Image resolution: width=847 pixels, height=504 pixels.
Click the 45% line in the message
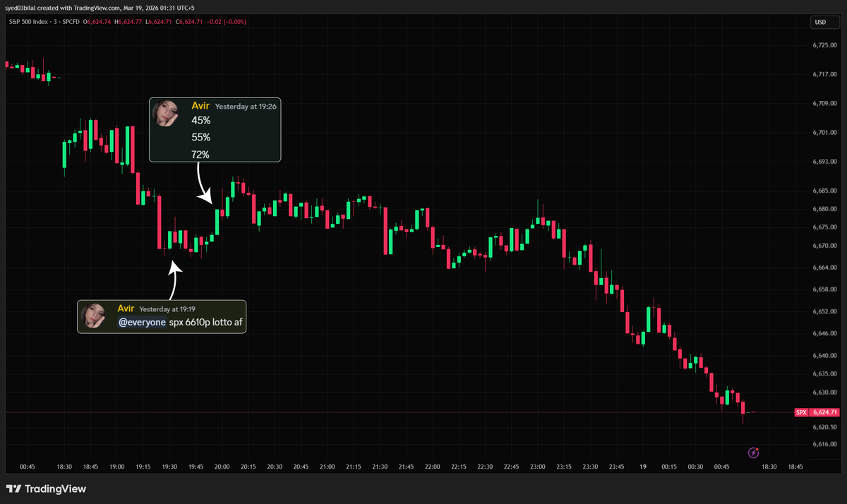pos(200,121)
